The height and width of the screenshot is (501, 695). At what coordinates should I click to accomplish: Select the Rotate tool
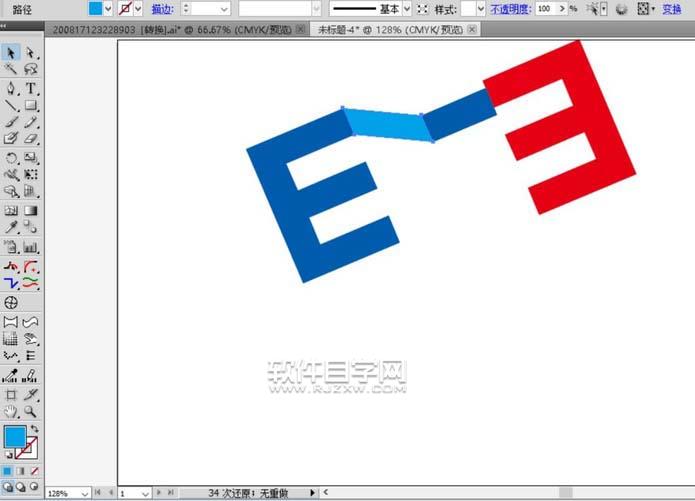click(11, 157)
